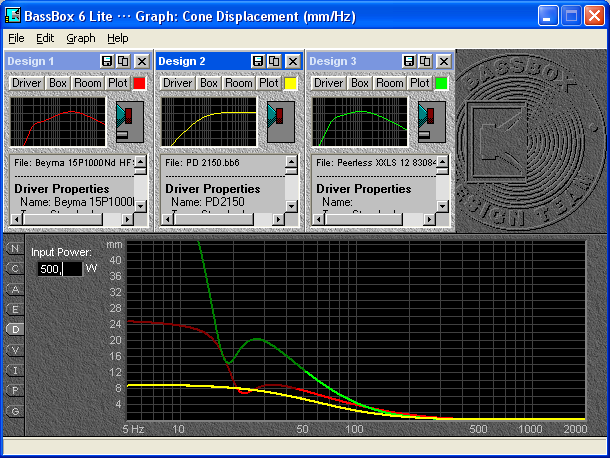The height and width of the screenshot is (458, 610).
Task: Click the save icon in Design 3
Action: 408,61
